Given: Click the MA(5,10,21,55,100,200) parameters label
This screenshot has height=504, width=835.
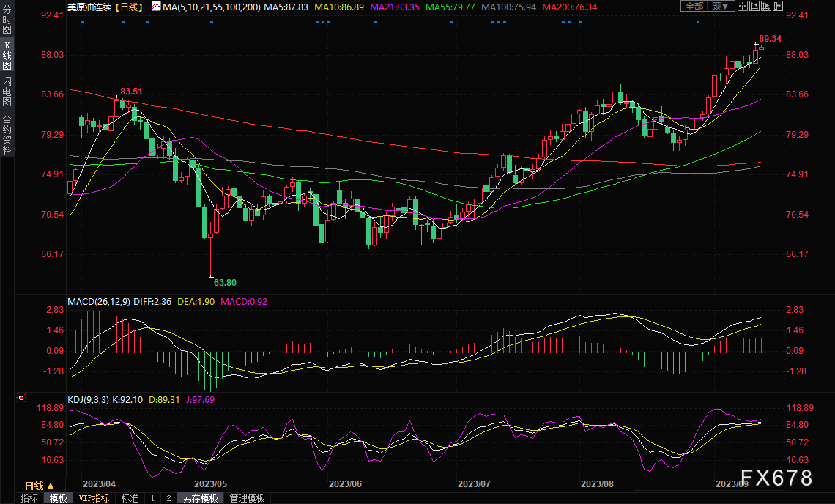Looking at the screenshot, I should point(212,7).
